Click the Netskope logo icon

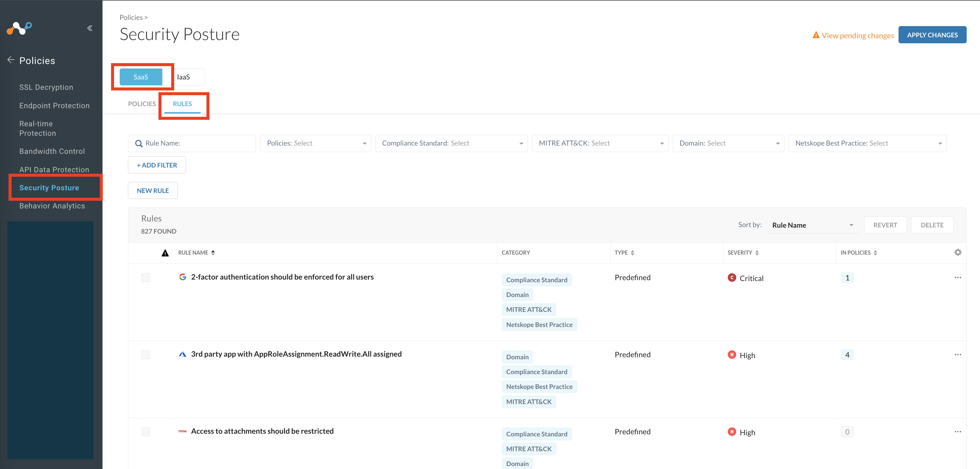(19, 28)
